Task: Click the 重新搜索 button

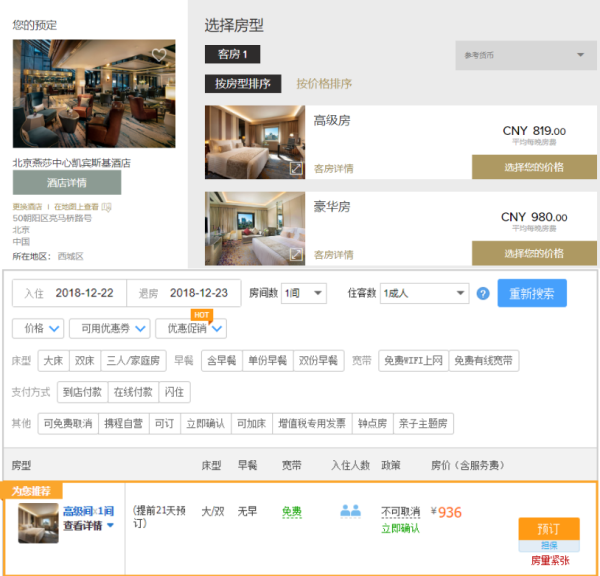Action: point(532,293)
